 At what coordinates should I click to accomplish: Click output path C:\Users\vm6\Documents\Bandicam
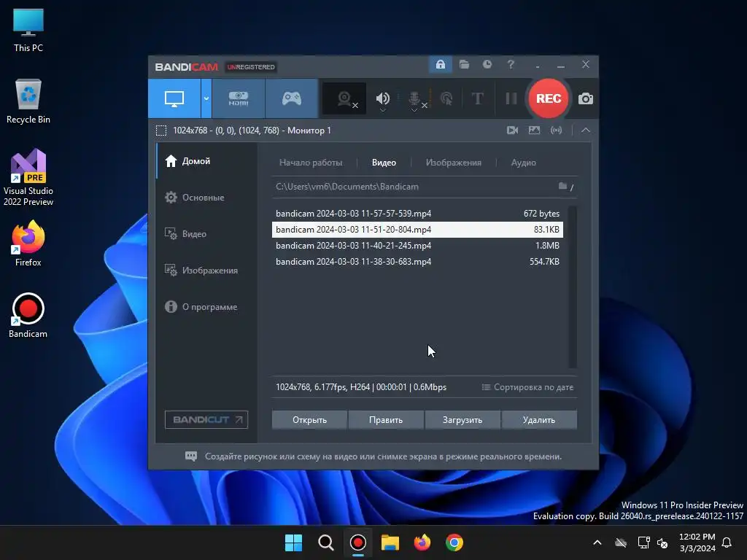(x=347, y=187)
